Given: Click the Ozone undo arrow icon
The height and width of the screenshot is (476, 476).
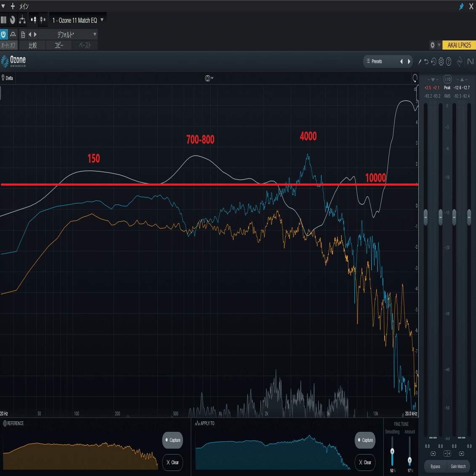Looking at the screenshot, I should tap(426, 61).
